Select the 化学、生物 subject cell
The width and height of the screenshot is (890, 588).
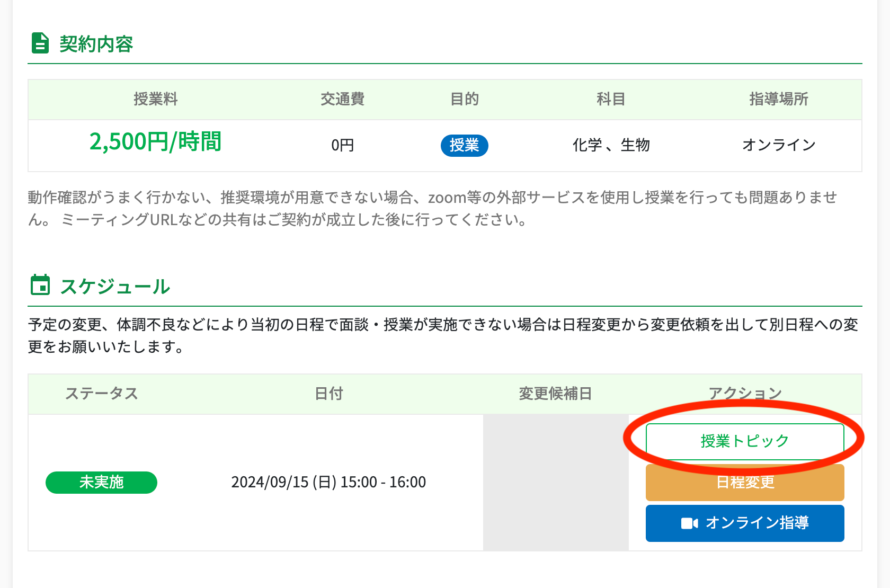coord(611,145)
